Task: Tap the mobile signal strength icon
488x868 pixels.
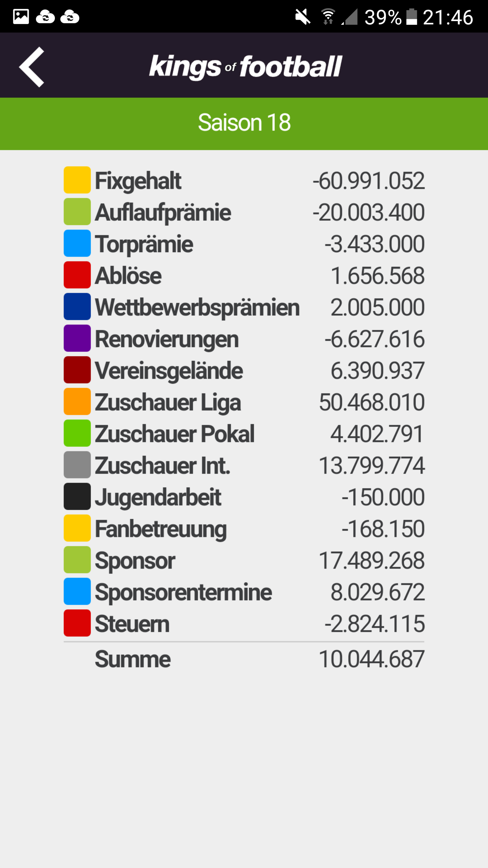Action: (x=350, y=17)
